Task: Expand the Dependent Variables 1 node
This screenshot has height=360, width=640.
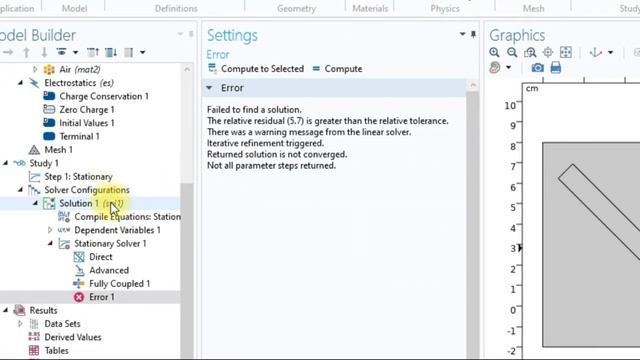Action: pyautogui.click(x=50, y=230)
